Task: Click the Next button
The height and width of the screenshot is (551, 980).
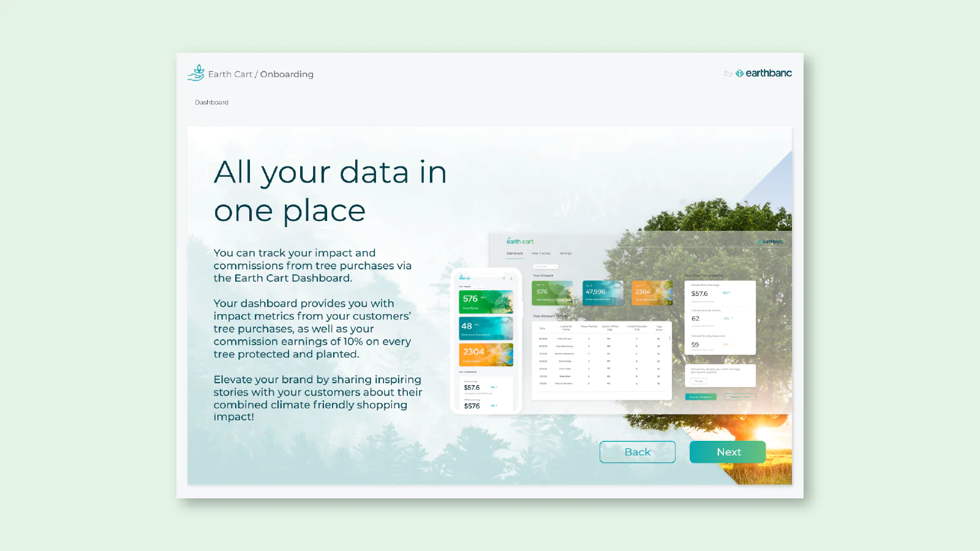Action: [728, 452]
